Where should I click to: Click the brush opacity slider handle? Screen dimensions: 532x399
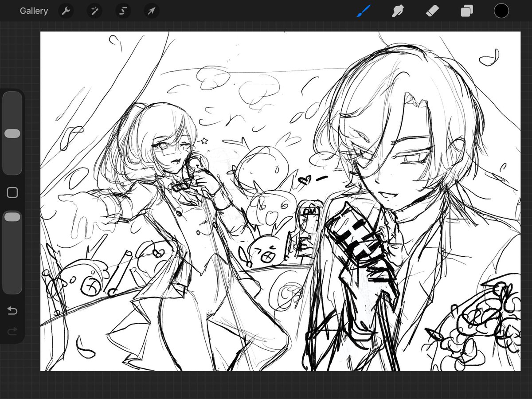(12, 217)
